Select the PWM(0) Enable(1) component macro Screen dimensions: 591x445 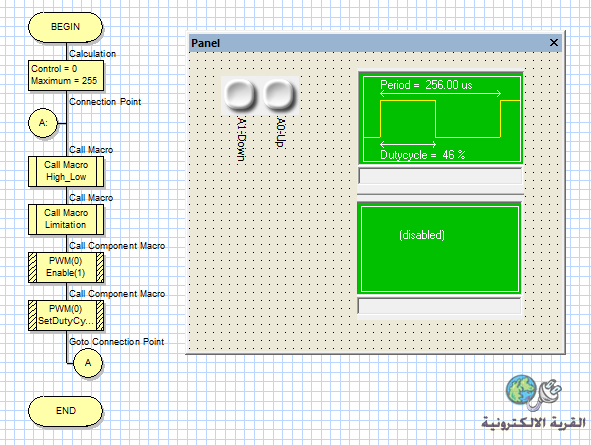[66, 267]
